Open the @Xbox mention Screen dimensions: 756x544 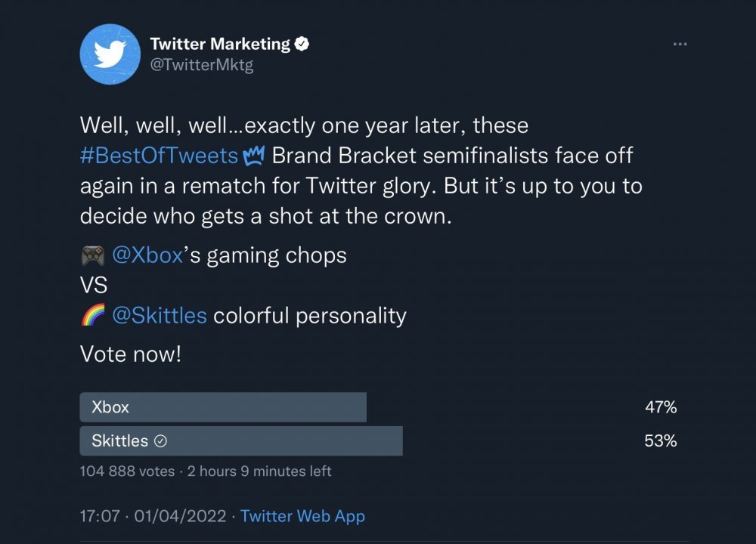click(147, 255)
